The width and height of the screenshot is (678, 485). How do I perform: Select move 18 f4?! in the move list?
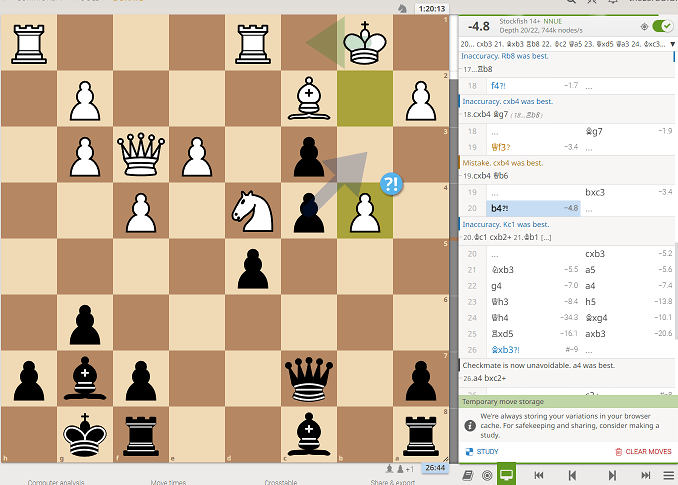(x=533, y=86)
